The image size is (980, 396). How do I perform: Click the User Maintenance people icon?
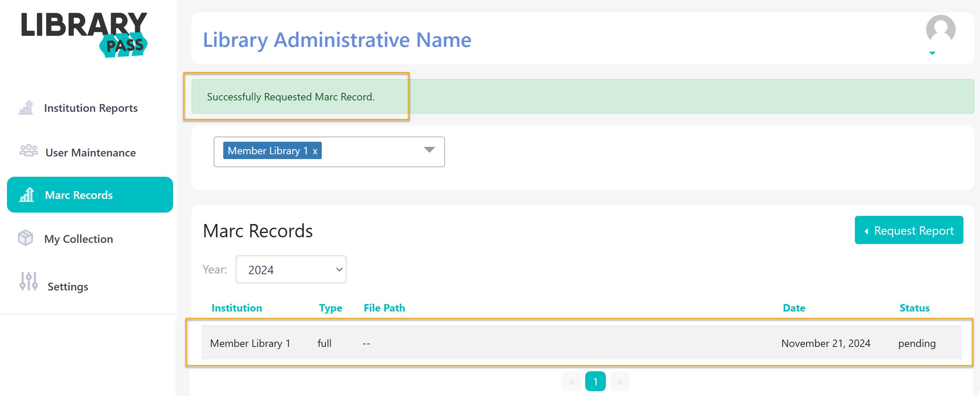[28, 151]
